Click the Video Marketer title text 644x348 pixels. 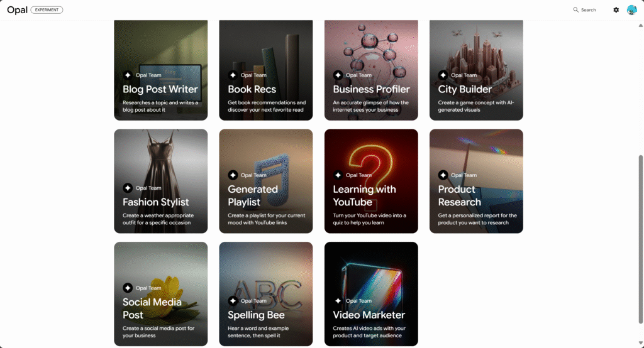(x=369, y=315)
